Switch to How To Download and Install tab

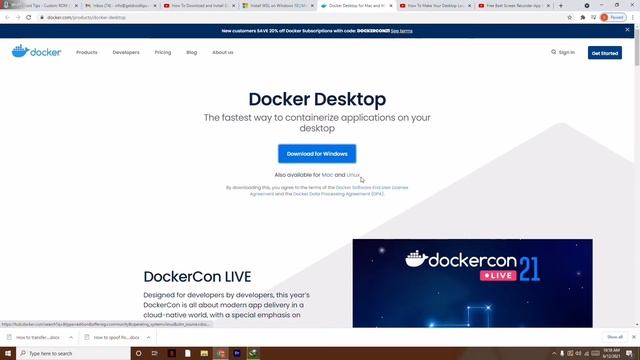click(200, 6)
